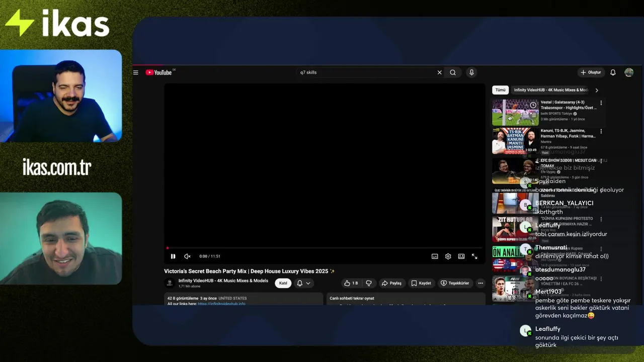644x362 pixels.
Task: Open YouTube notifications bell in header
Action: pyautogui.click(x=613, y=72)
